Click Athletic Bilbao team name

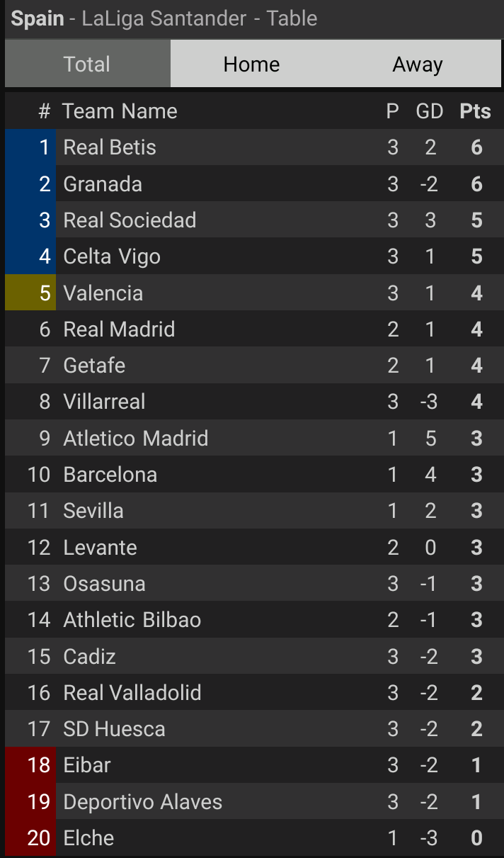click(132, 620)
